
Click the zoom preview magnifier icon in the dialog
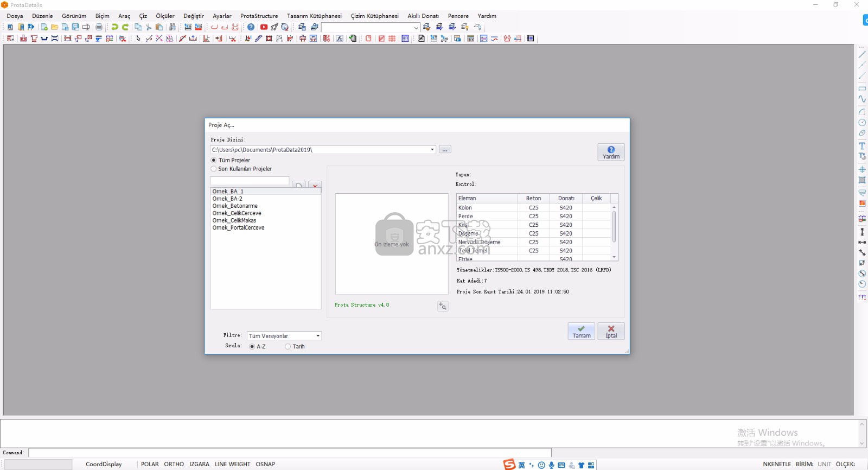point(443,307)
